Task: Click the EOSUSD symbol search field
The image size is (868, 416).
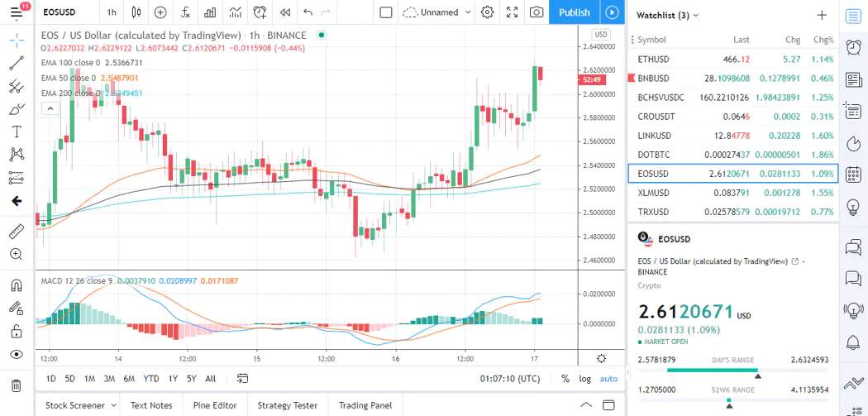Action: (66, 12)
